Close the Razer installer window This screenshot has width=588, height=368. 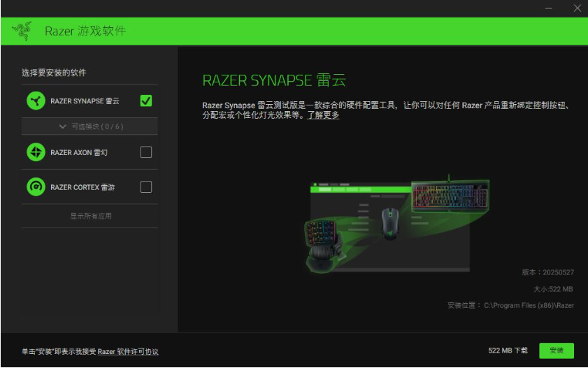click(577, 8)
